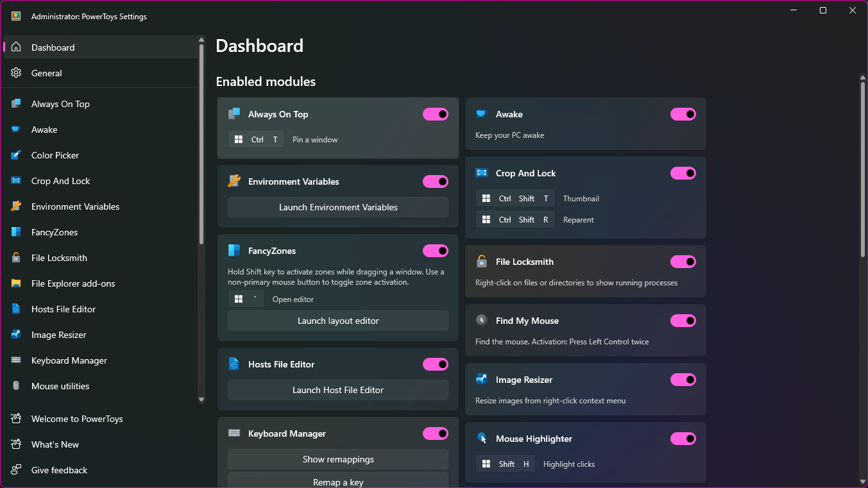The width and height of the screenshot is (868, 488).
Task: Toggle the Crop And Lock switch
Action: tap(683, 173)
